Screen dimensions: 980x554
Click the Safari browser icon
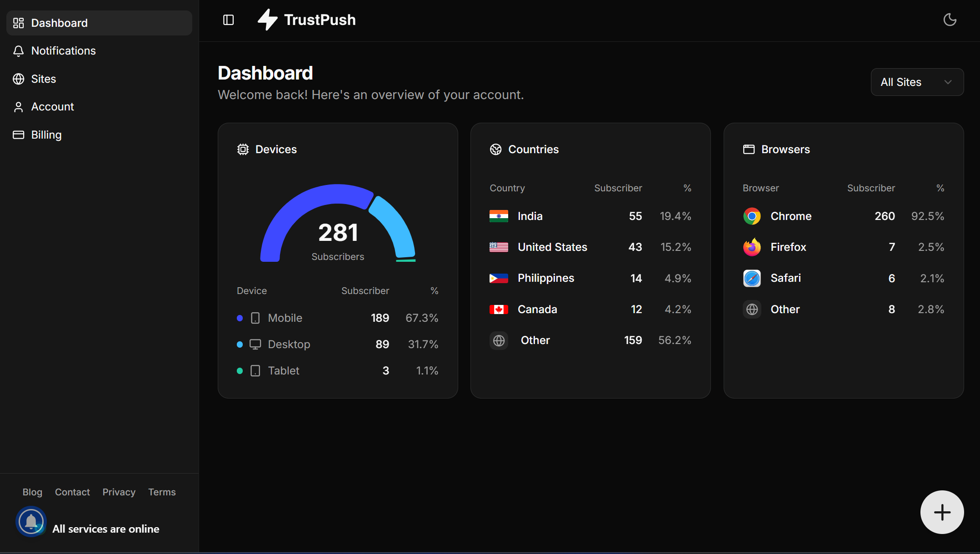[x=752, y=278]
